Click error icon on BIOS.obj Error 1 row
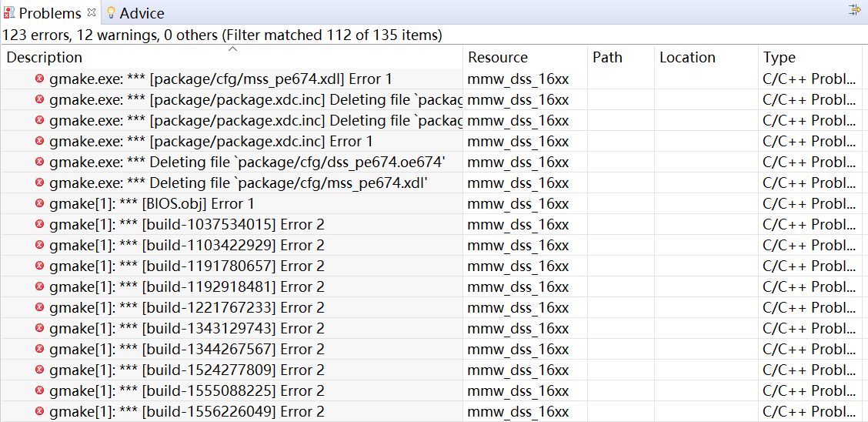Viewport: 868px width, 422px height. pos(39,203)
